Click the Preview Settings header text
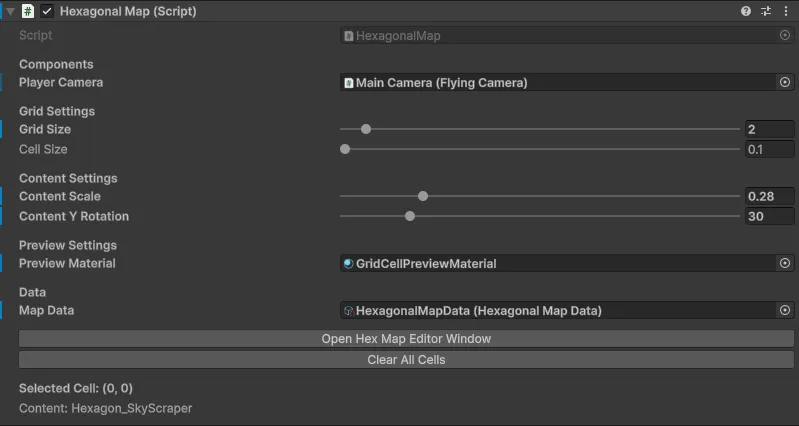This screenshot has height=426, width=799. pyautogui.click(x=68, y=245)
